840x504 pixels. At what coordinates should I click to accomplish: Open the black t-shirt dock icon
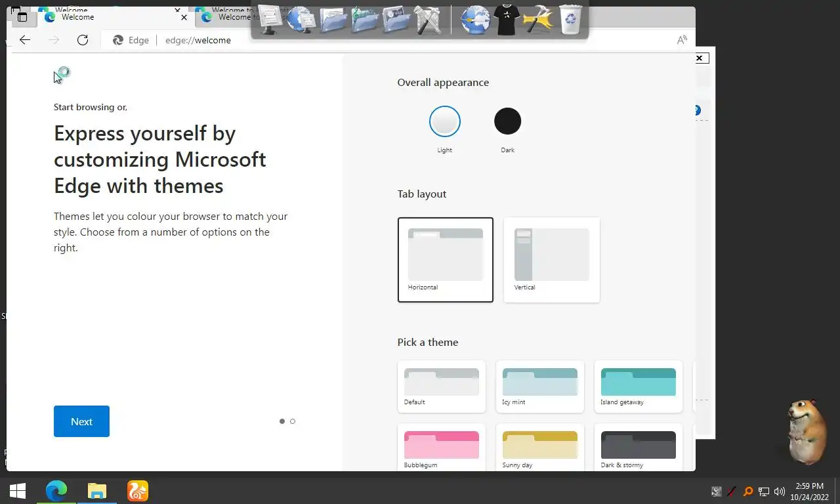click(x=507, y=20)
